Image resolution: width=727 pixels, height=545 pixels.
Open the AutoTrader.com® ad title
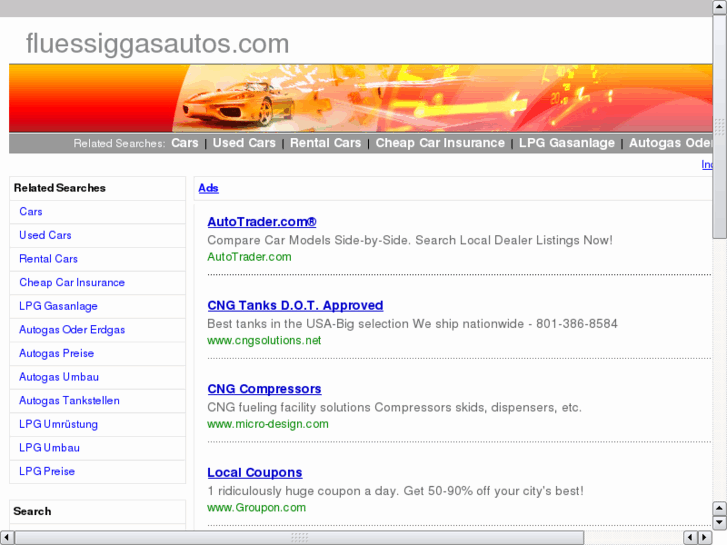[x=261, y=222]
